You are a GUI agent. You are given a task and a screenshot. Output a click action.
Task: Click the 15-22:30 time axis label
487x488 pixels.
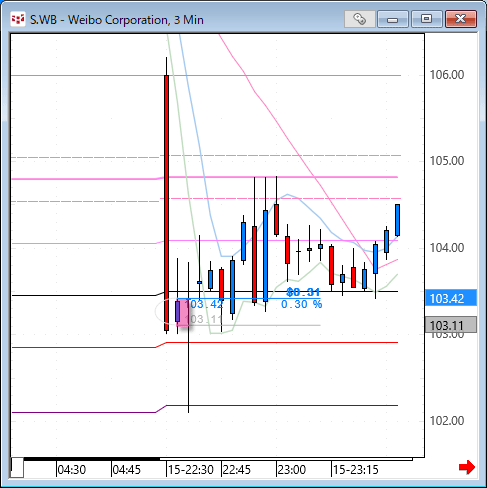click(x=191, y=470)
